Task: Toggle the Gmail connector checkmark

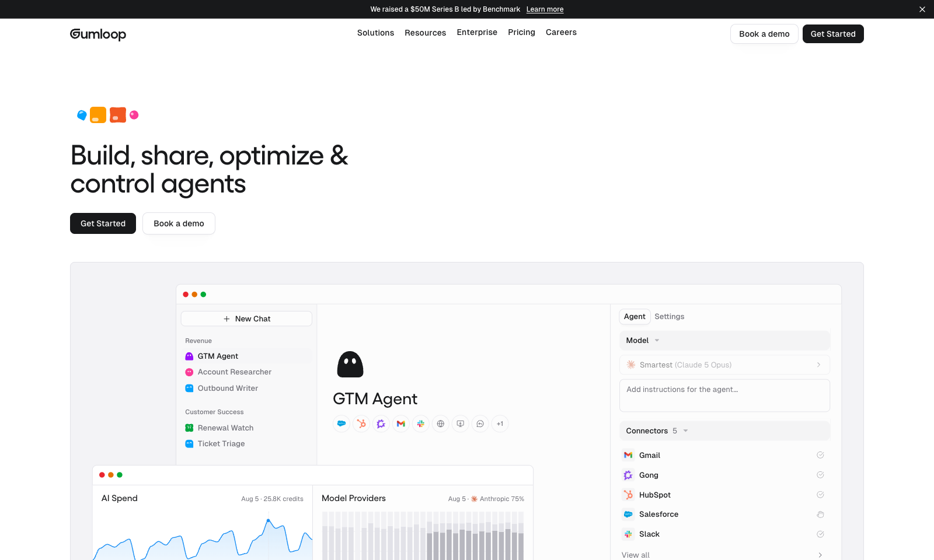Action: [820, 455]
